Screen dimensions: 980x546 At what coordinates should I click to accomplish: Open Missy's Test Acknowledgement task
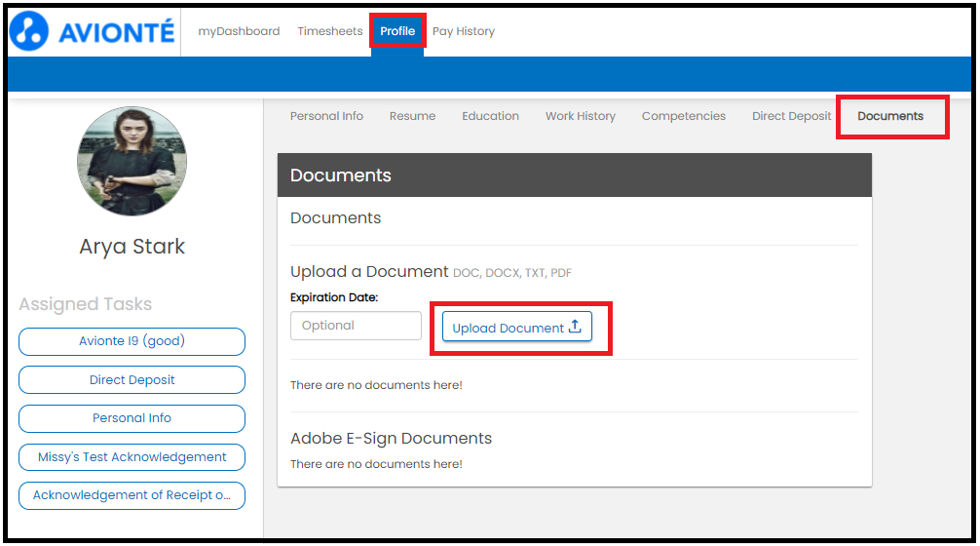pyautogui.click(x=132, y=457)
